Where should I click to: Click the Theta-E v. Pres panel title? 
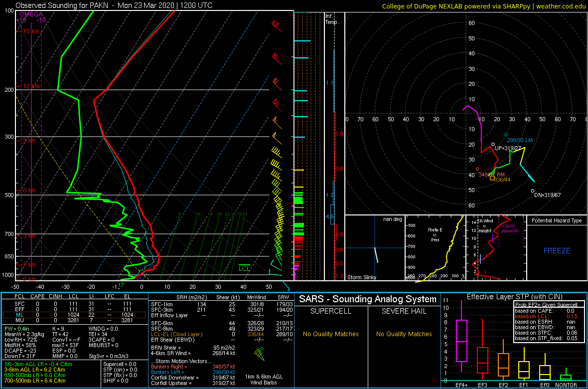[x=436, y=235]
